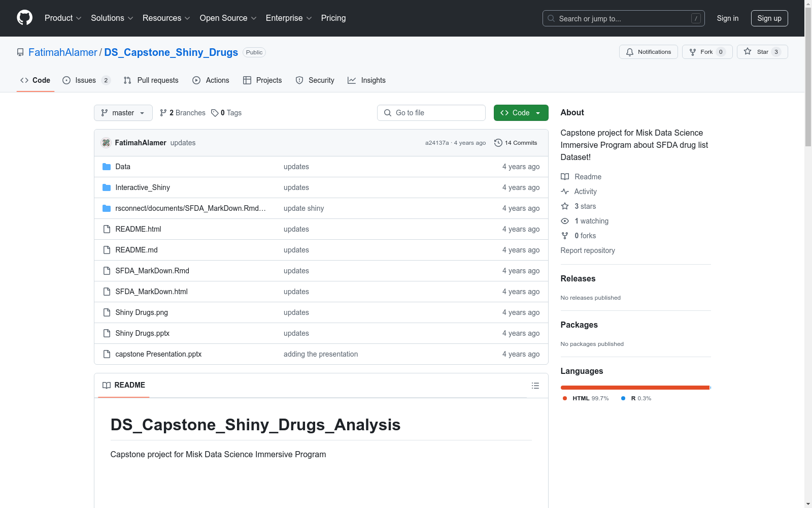The height and width of the screenshot is (508, 812).
Task: Click the Sign up button
Action: click(x=769, y=18)
